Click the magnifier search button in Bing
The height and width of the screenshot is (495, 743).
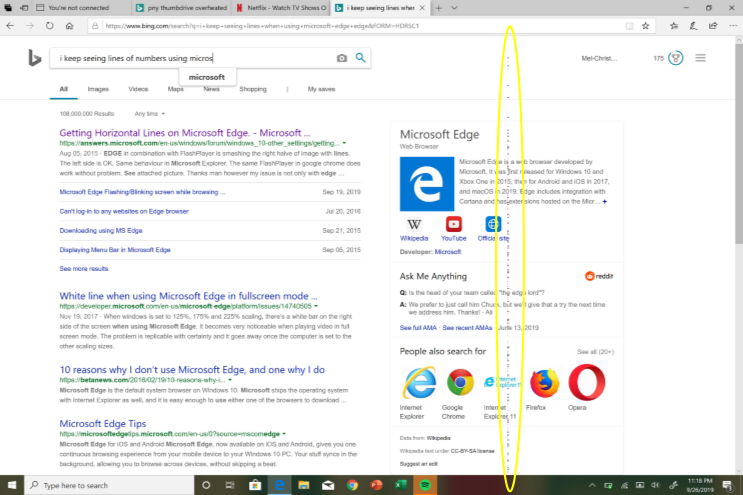click(x=361, y=58)
